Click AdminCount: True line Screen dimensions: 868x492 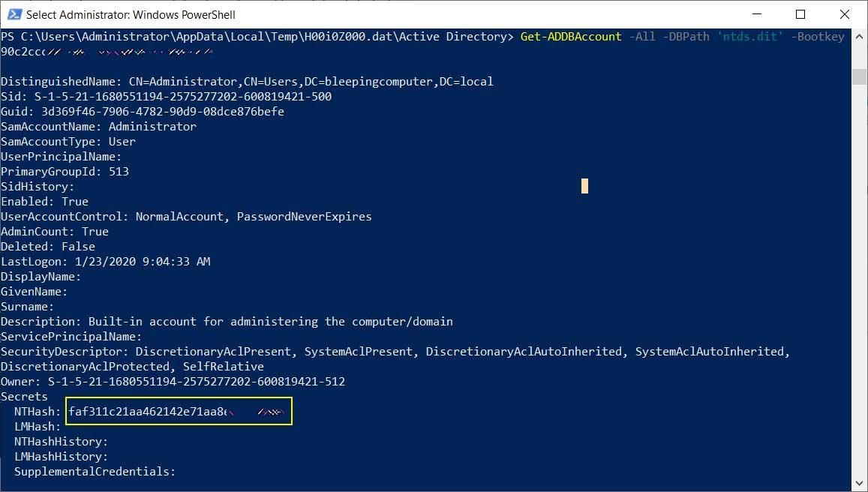tap(55, 231)
